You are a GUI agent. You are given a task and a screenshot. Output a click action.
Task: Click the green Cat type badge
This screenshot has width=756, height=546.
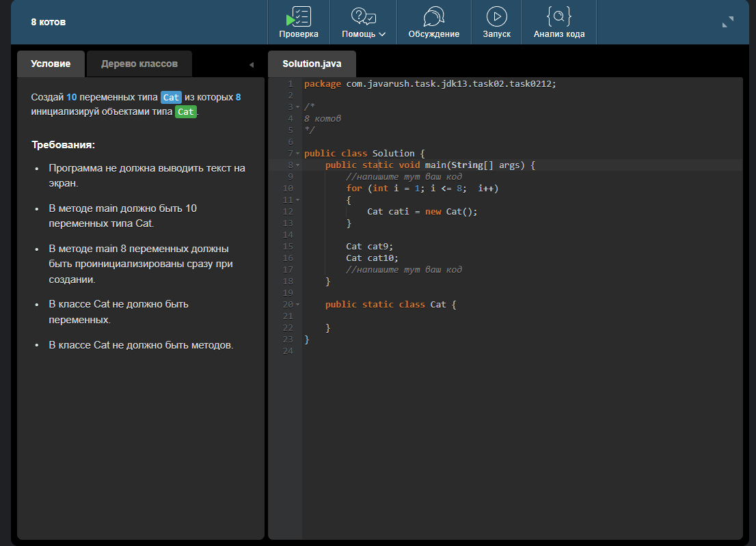pyautogui.click(x=185, y=112)
